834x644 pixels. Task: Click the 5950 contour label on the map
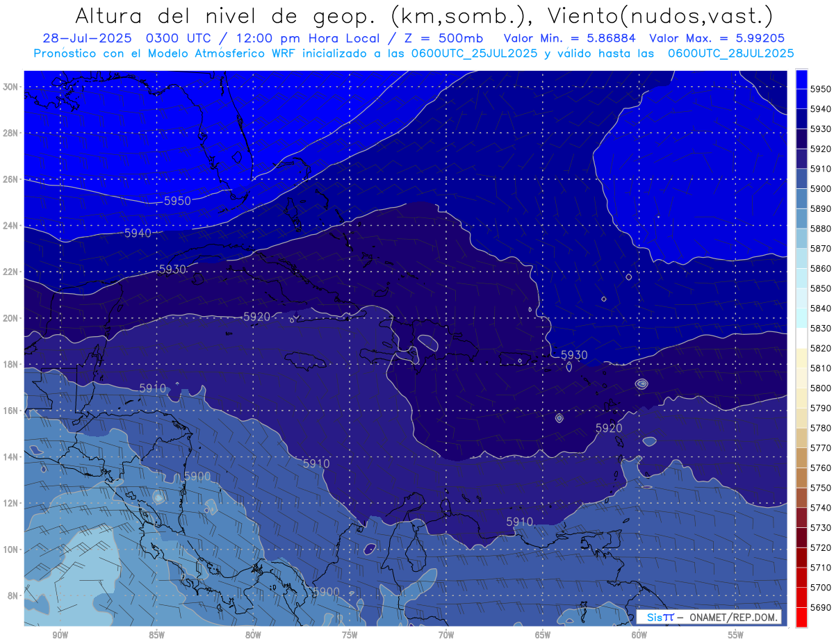177,201
